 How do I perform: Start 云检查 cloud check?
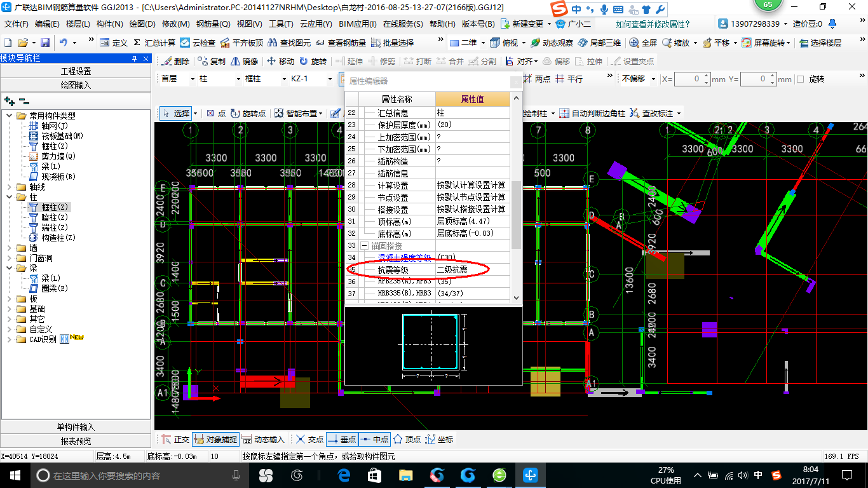(x=198, y=43)
